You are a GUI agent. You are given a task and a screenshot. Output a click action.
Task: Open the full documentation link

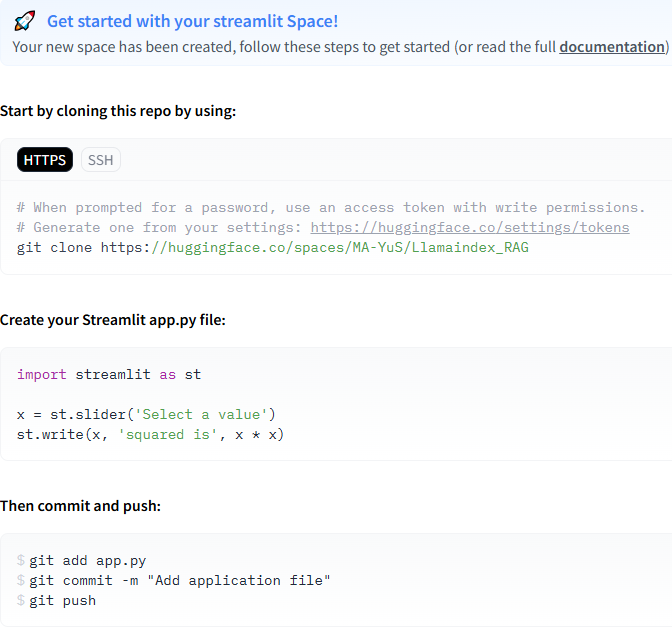pos(612,47)
